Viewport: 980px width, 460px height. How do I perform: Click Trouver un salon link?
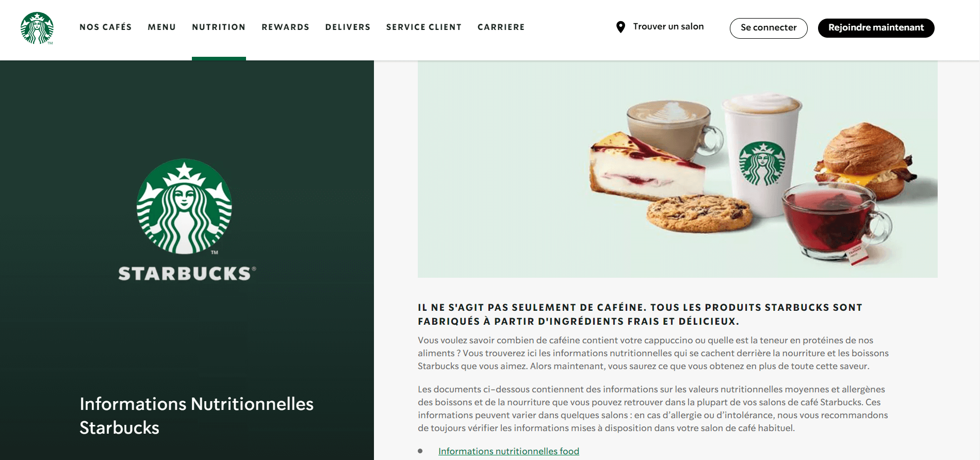(668, 26)
